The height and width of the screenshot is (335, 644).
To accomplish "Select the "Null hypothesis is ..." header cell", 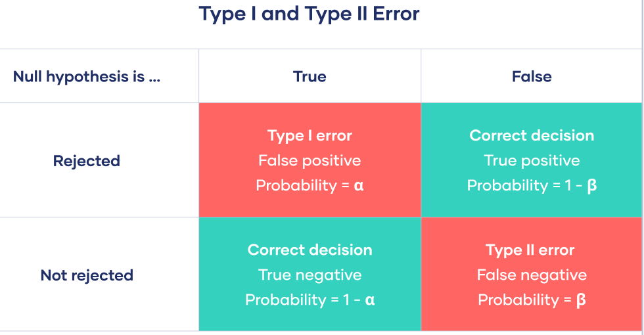I will [86, 76].
